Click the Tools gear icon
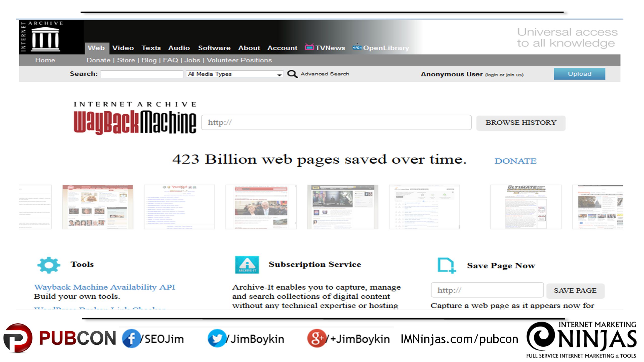 click(49, 265)
